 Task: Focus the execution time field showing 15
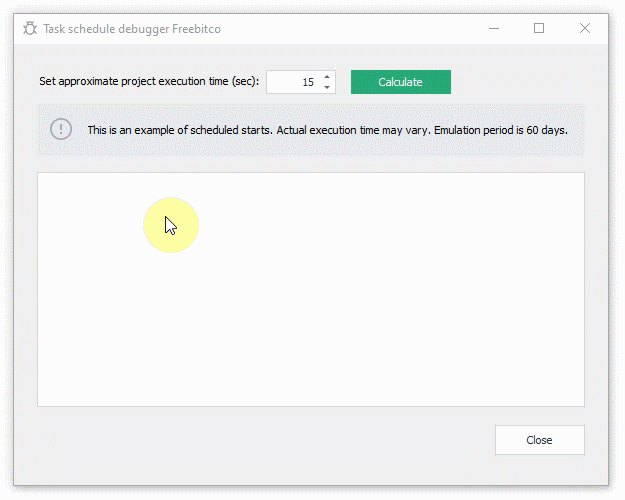pyautogui.click(x=294, y=82)
